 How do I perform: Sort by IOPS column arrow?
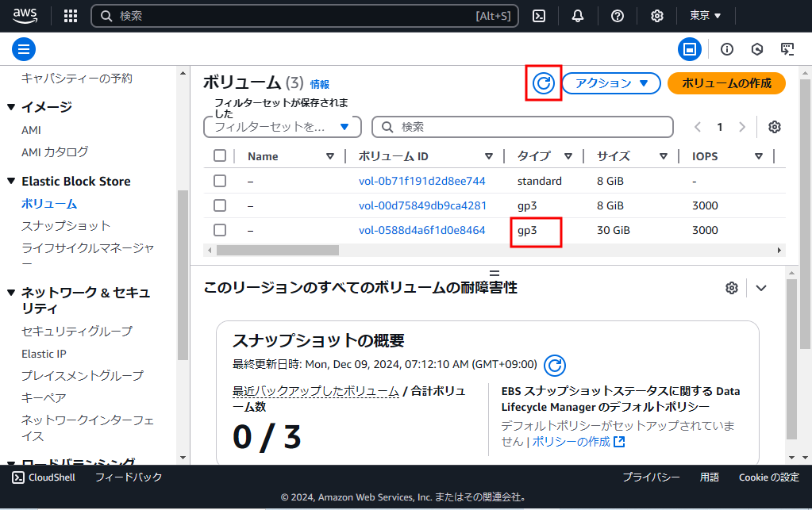pos(759,156)
